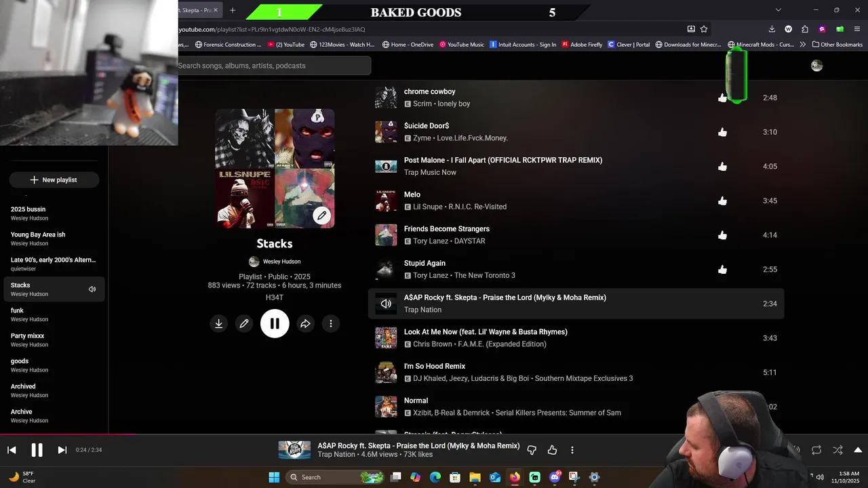Open account avatar at top right
This screenshot has height=488, width=868.
(816, 66)
